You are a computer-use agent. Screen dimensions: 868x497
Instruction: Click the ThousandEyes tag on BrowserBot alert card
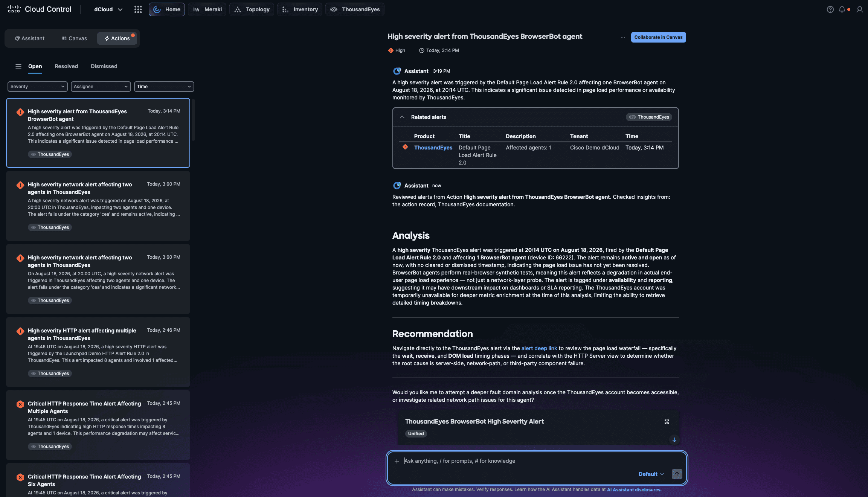click(50, 154)
